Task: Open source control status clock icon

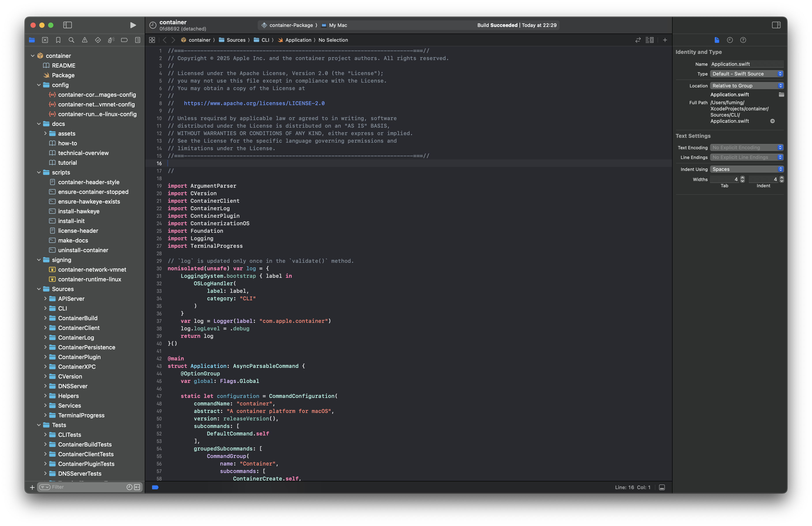Action: click(153, 25)
